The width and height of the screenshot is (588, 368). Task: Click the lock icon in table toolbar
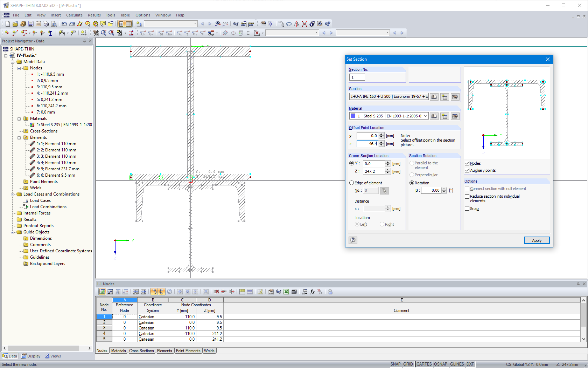pyautogui.click(x=330, y=292)
